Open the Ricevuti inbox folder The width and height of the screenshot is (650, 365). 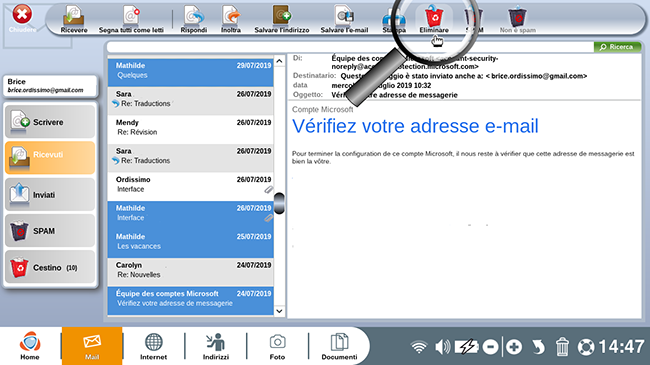click(x=50, y=158)
